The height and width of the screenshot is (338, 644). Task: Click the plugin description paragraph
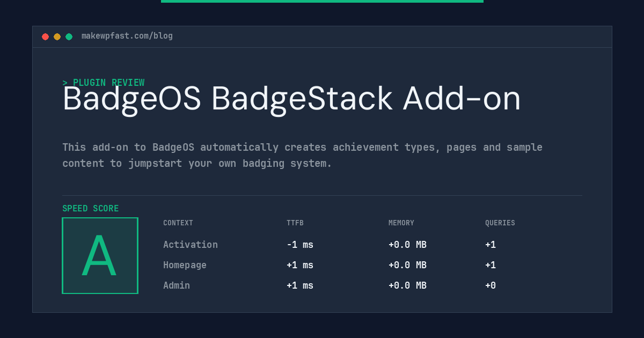302,155
